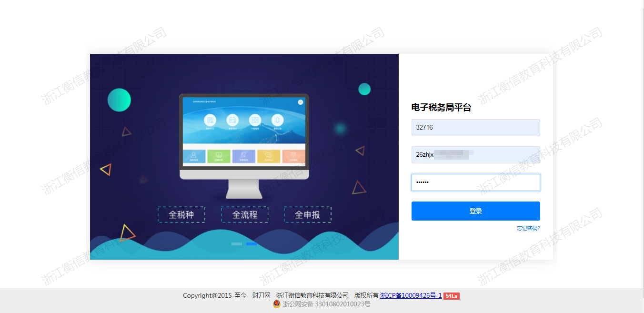Image resolution: width=644 pixels, height=313 pixels.
Task: Click the four-square grid icon on monitor
Action: click(x=255, y=120)
